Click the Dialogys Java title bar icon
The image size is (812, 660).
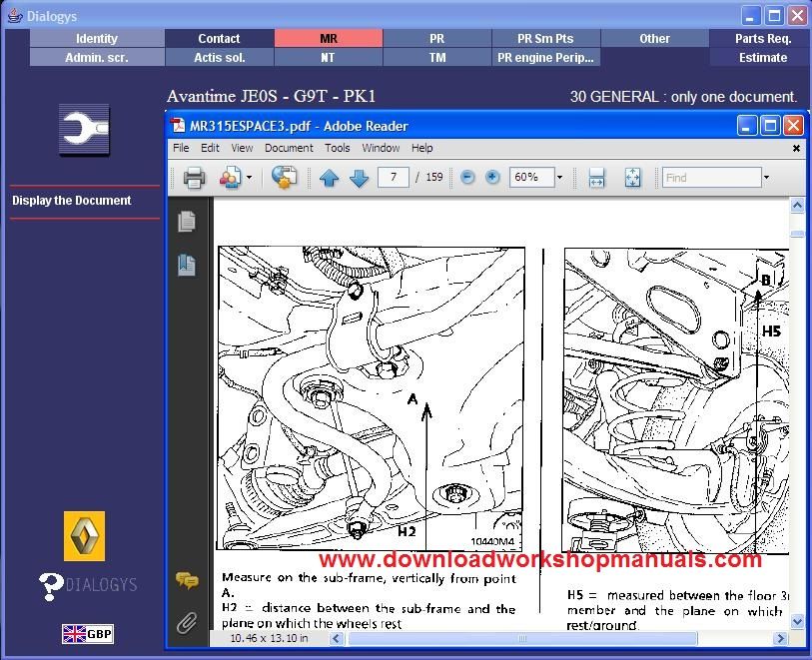[15, 16]
